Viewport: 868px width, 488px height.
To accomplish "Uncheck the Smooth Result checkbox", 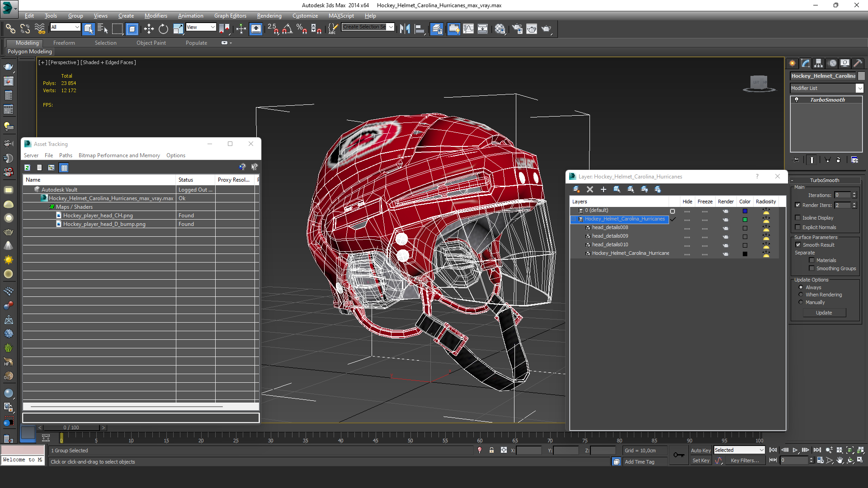I will tap(798, 245).
